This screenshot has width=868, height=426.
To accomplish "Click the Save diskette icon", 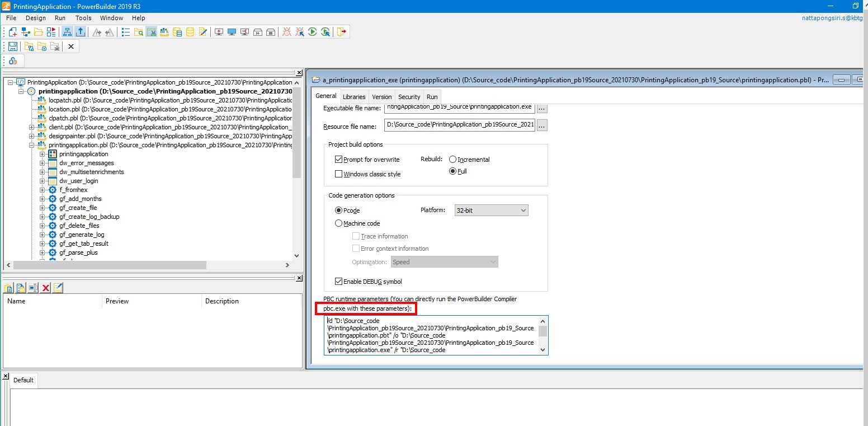I will [12, 46].
